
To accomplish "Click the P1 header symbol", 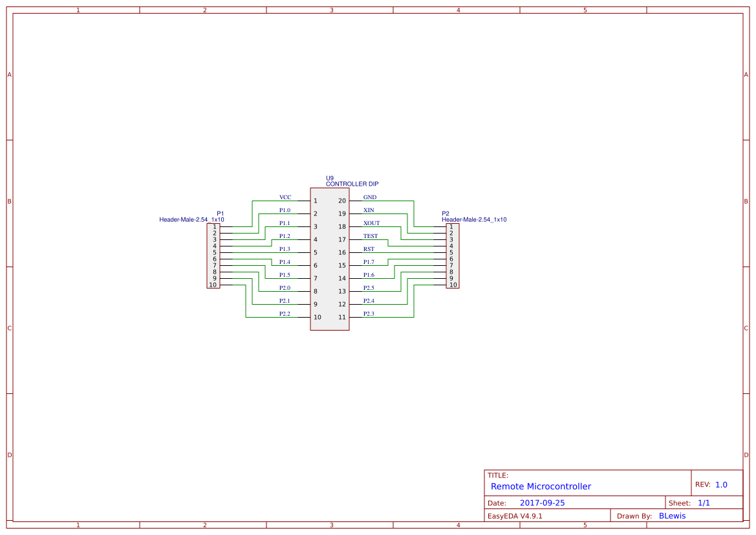I will (214, 257).
